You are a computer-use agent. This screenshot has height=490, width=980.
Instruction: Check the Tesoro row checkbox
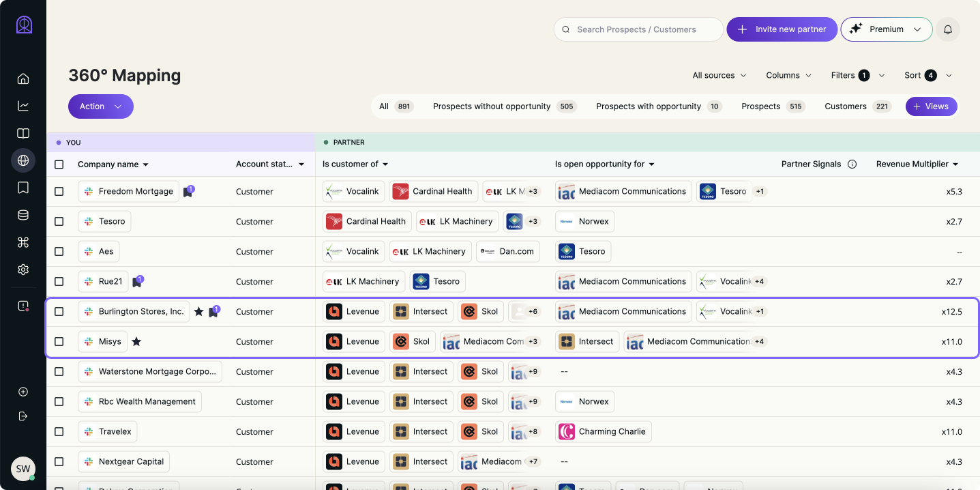tap(59, 222)
